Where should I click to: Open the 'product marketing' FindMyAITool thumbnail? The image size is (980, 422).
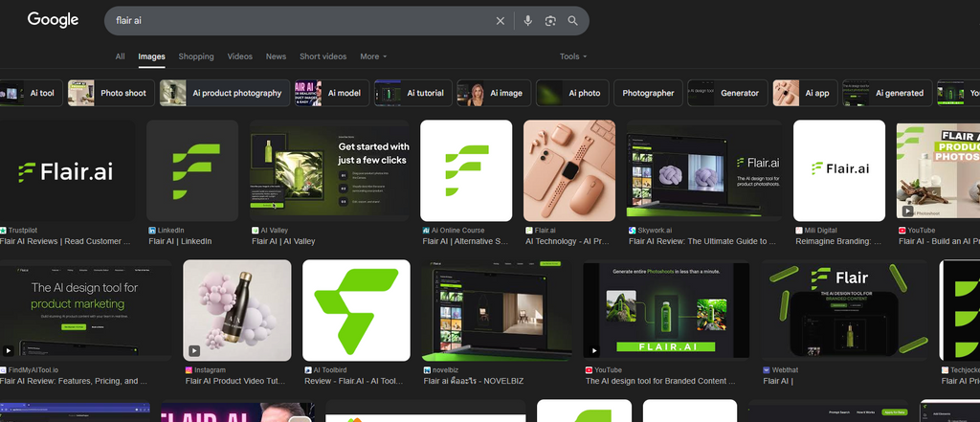tap(85, 310)
